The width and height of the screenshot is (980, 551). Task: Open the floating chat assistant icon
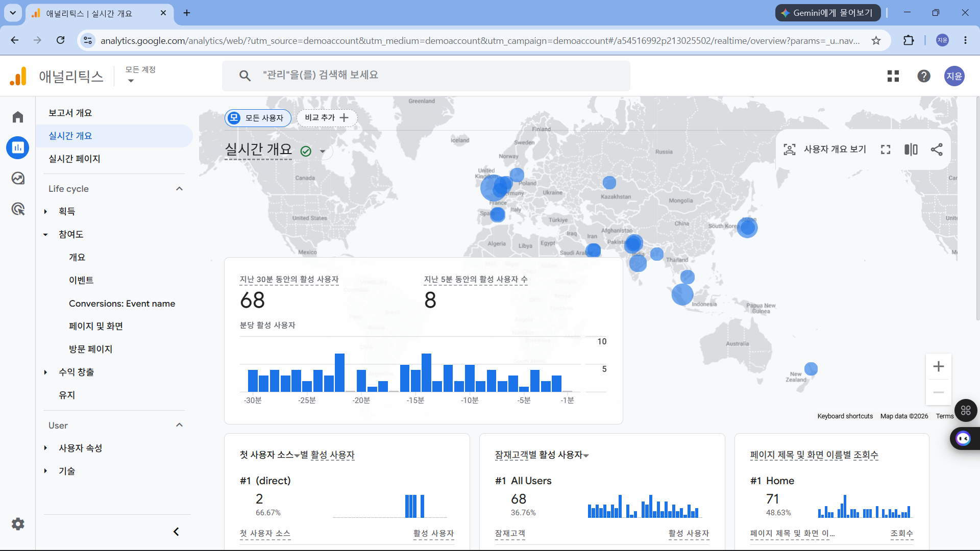pyautogui.click(x=963, y=438)
